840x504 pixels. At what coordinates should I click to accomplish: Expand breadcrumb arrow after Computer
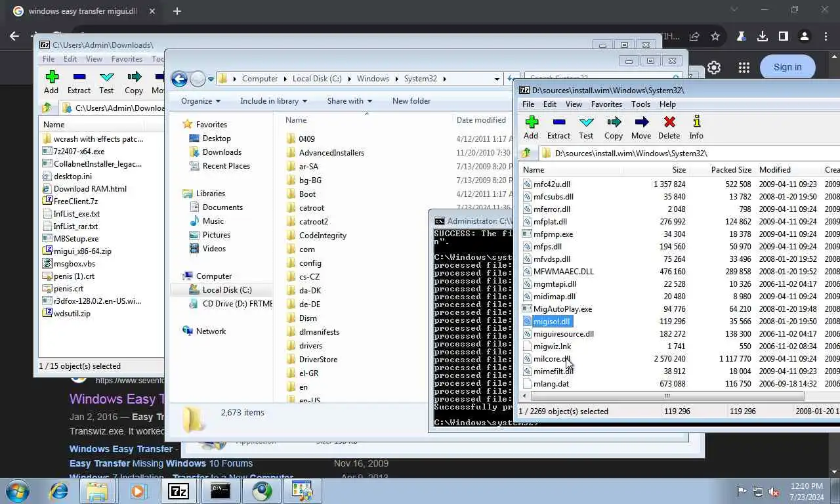(x=283, y=79)
